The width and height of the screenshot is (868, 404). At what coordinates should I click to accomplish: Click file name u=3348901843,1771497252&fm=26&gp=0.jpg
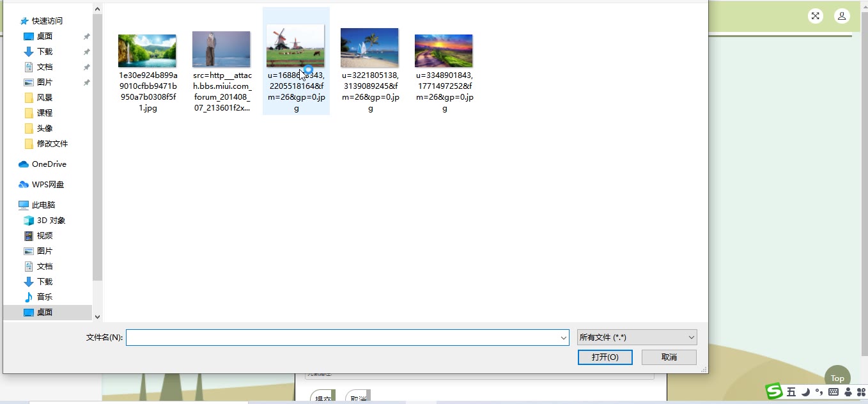coord(444,91)
